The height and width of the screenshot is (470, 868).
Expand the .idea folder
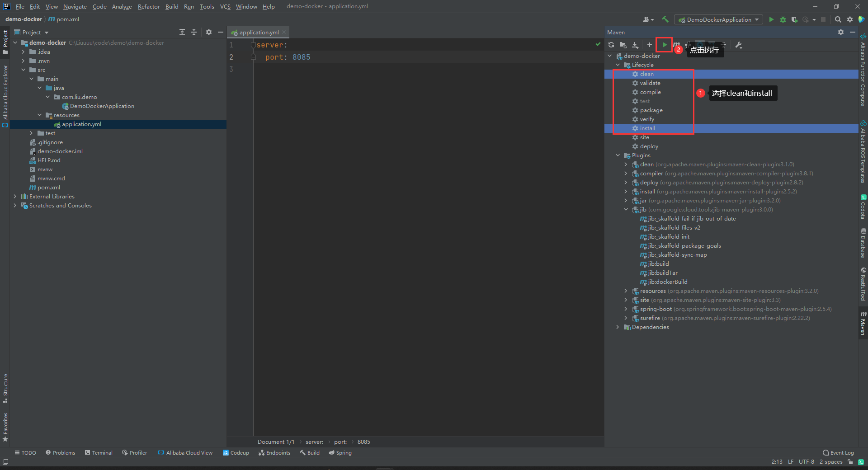click(23, 52)
